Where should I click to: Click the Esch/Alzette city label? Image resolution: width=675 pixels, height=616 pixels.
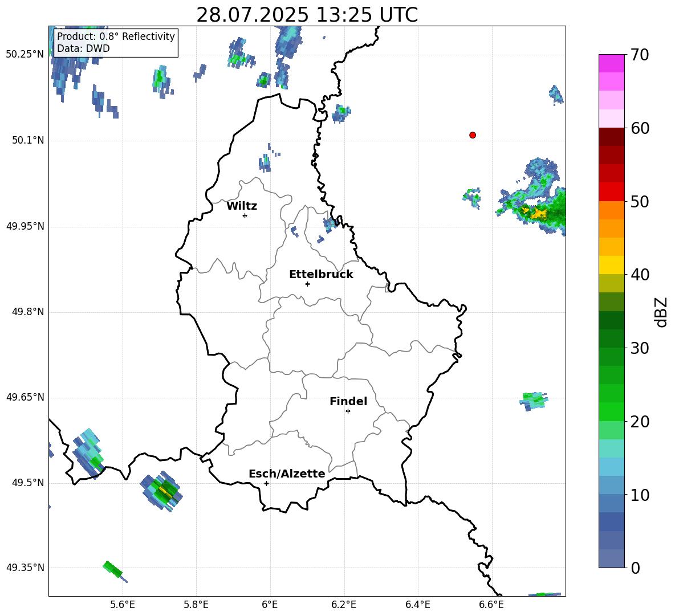pos(287,474)
